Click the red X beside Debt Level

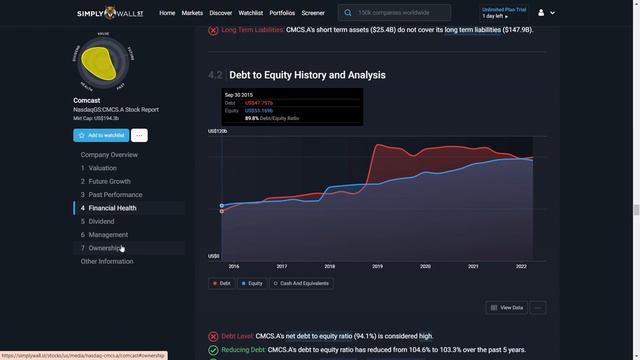point(213,337)
